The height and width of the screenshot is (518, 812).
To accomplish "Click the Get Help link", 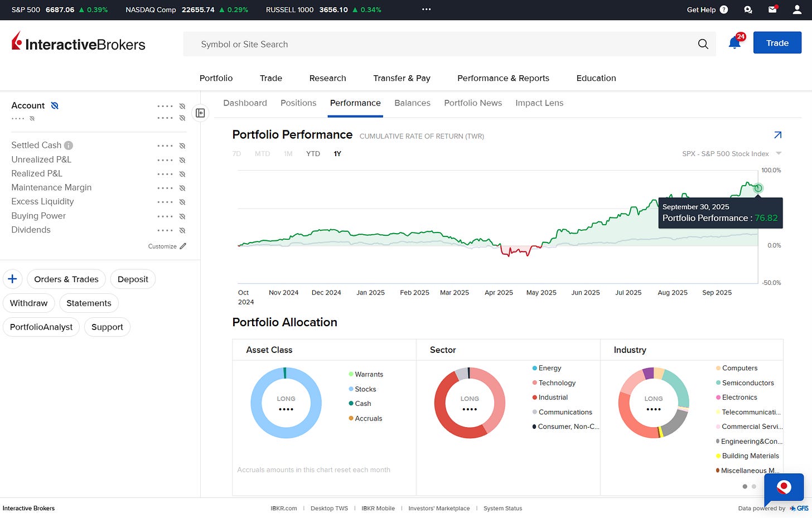I will pyautogui.click(x=701, y=9).
